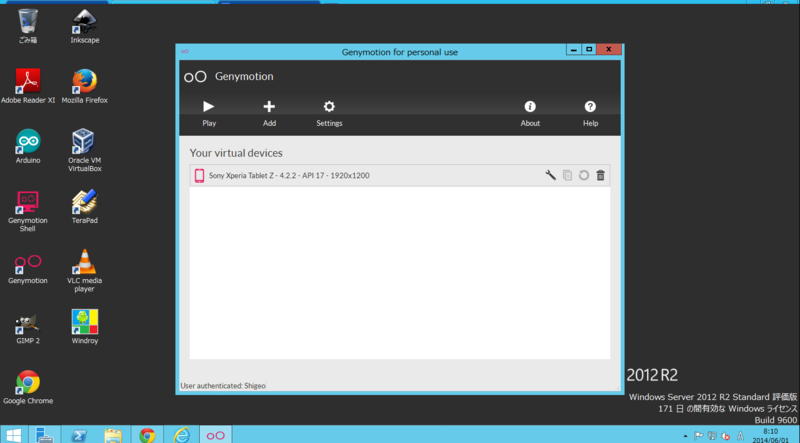Open Genymotion Help
Image resolution: width=800 pixels, height=443 pixels.
[590, 113]
